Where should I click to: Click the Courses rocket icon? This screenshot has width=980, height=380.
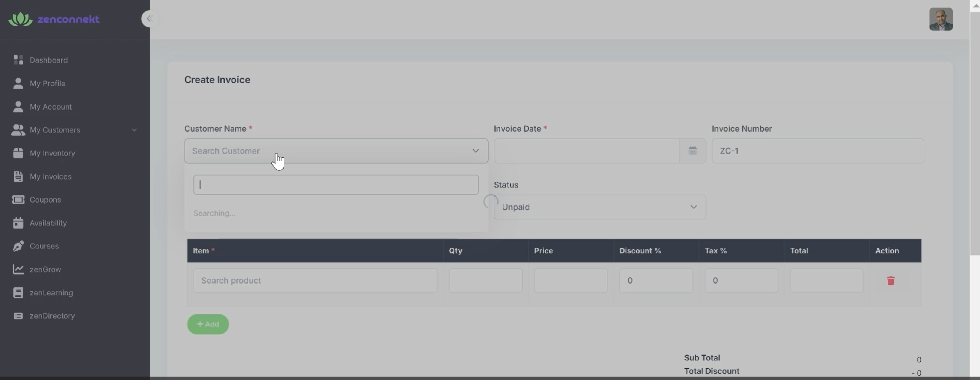coord(18,246)
